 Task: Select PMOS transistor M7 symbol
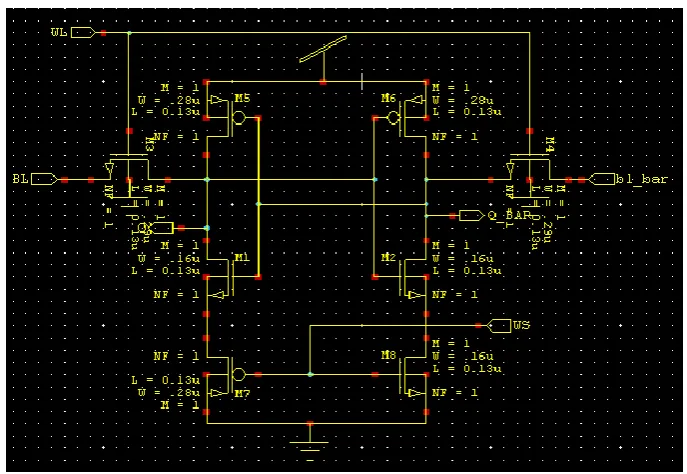(x=228, y=375)
